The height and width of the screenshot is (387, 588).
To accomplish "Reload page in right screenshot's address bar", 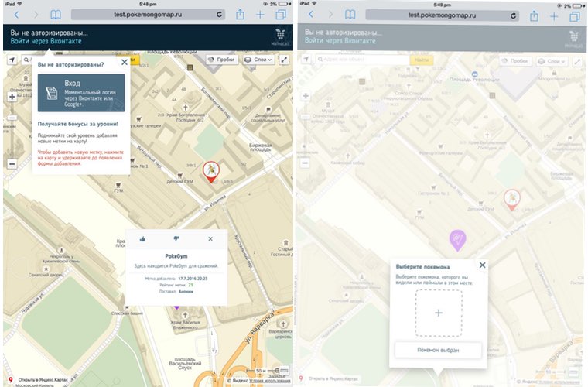I will coord(514,15).
